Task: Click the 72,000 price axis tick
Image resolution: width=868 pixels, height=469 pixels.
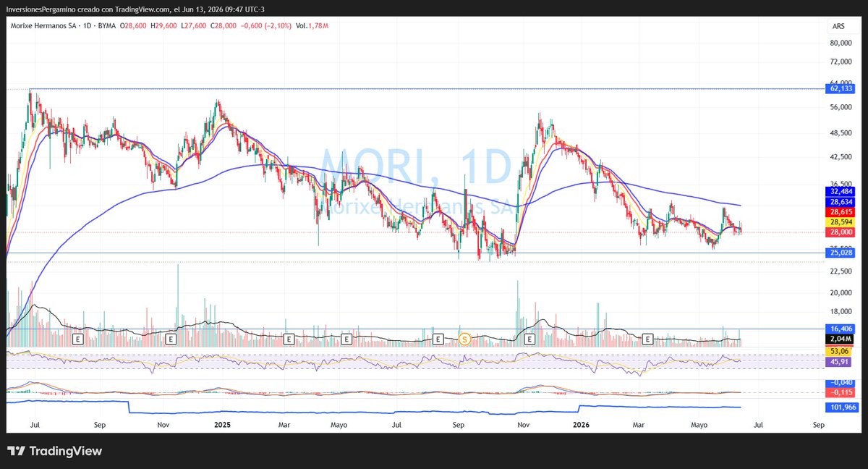Action: (839, 62)
